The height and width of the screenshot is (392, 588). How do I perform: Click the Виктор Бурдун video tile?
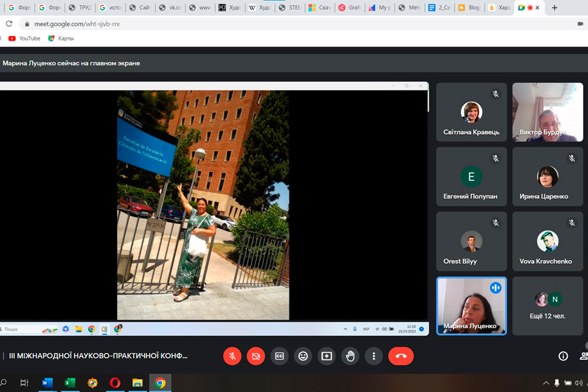click(x=547, y=112)
